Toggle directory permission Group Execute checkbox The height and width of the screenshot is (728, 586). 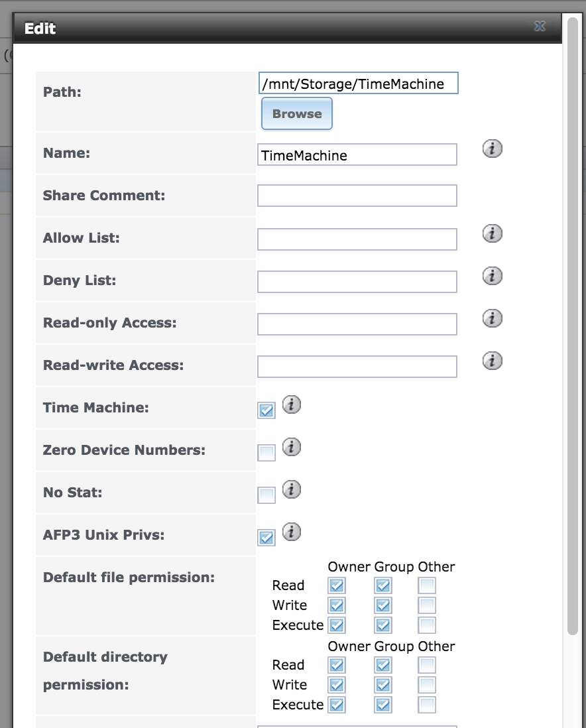pyautogui.click(x=383, y=705)
